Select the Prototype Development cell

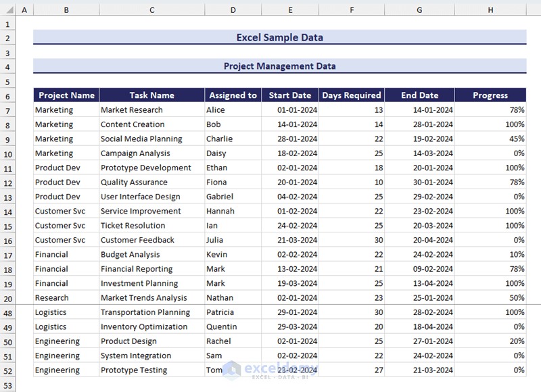click(x=152, y=168)
